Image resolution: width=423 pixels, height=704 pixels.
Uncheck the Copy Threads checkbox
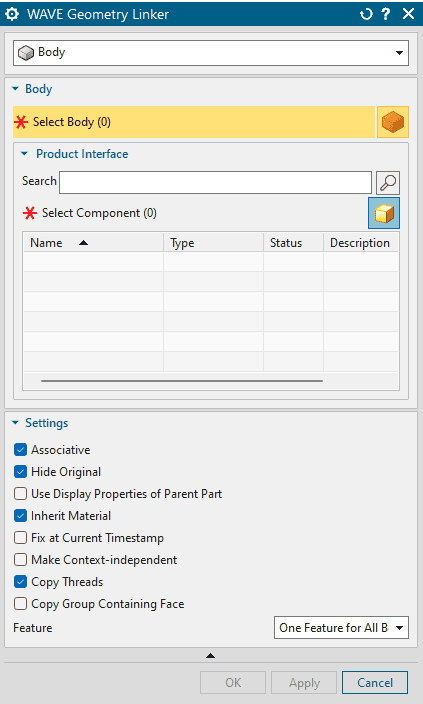click(20, 582)
